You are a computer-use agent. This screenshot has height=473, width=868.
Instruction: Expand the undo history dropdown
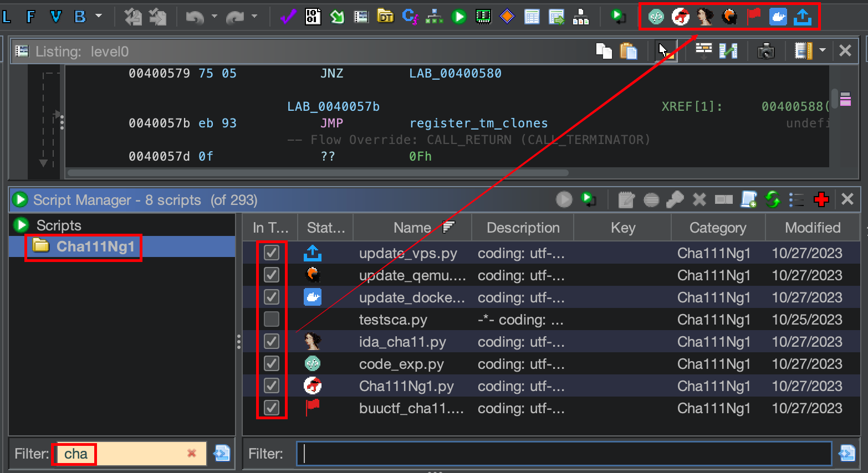tap(214, 17)
